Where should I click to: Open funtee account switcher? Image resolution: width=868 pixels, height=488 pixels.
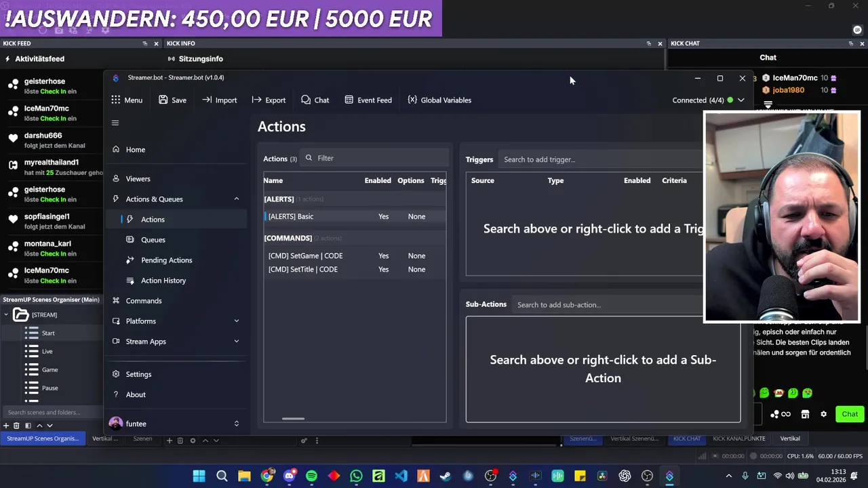(x=236, y=424)
